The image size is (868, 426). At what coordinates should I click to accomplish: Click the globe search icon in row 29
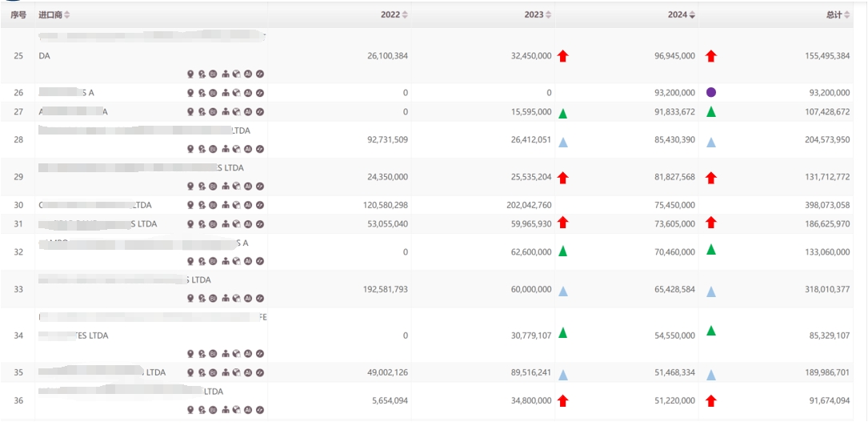click(237, 187)
